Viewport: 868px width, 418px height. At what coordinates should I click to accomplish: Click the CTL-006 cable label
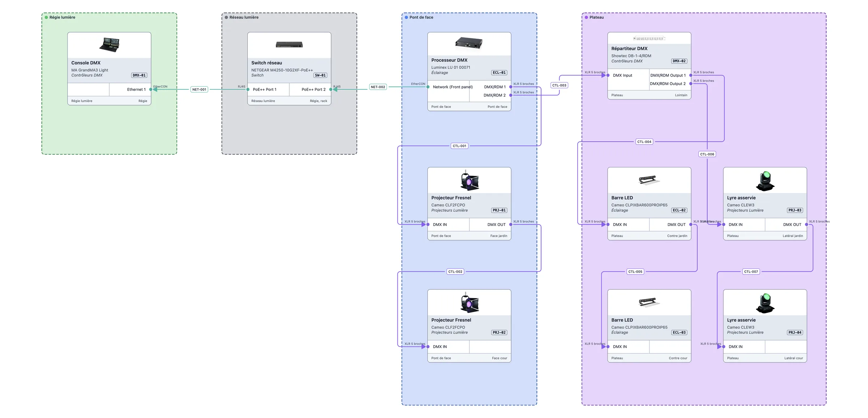tap(707, 154)
